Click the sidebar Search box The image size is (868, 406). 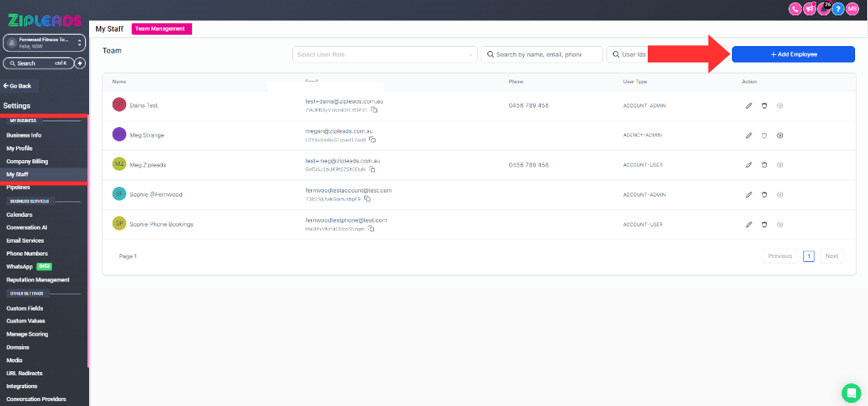(37, 63)
